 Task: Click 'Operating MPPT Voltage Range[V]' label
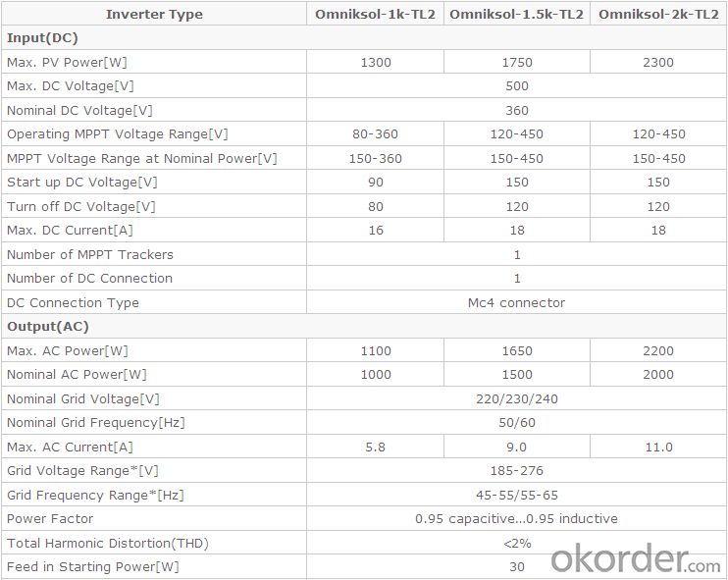click(x=118, y=134)
